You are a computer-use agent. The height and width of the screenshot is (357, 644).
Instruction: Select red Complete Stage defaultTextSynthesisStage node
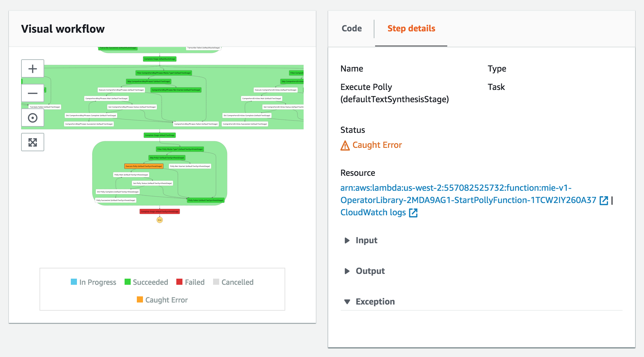(x=160, y=212)
